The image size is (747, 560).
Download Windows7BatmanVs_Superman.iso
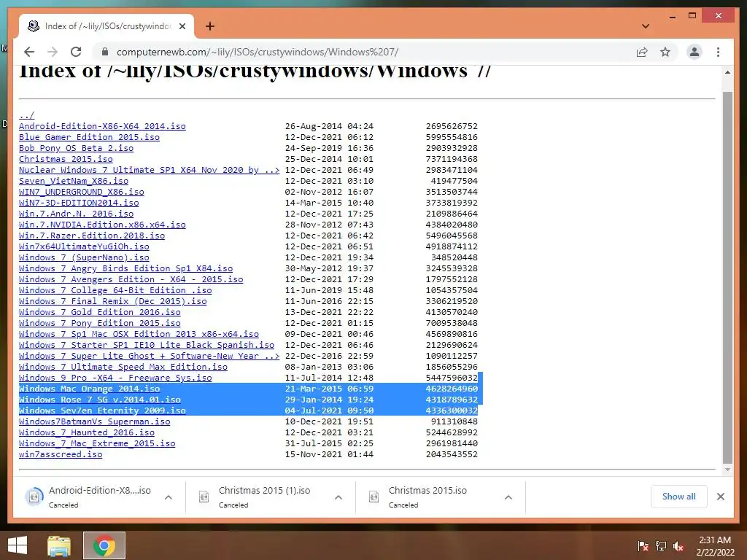coord(94,422)
